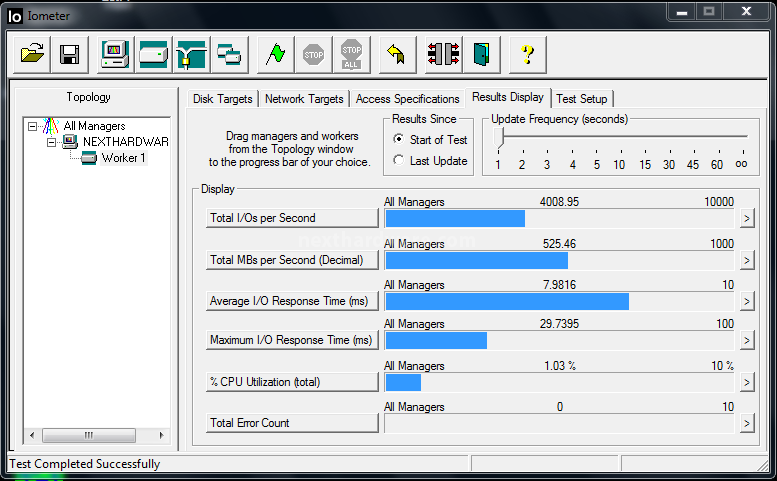Open presentation options for Total MBs per Second

point(747,261)
